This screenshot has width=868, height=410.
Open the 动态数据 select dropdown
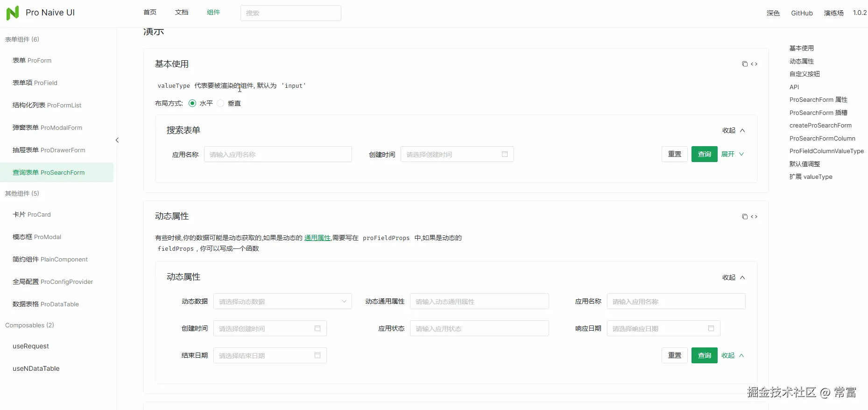click(x=282, y=301)
